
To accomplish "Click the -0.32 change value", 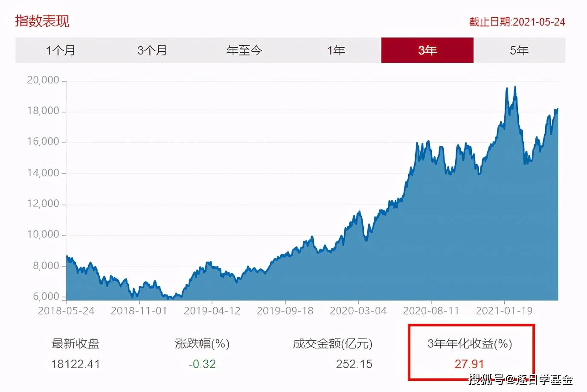I will pos(202,364).
